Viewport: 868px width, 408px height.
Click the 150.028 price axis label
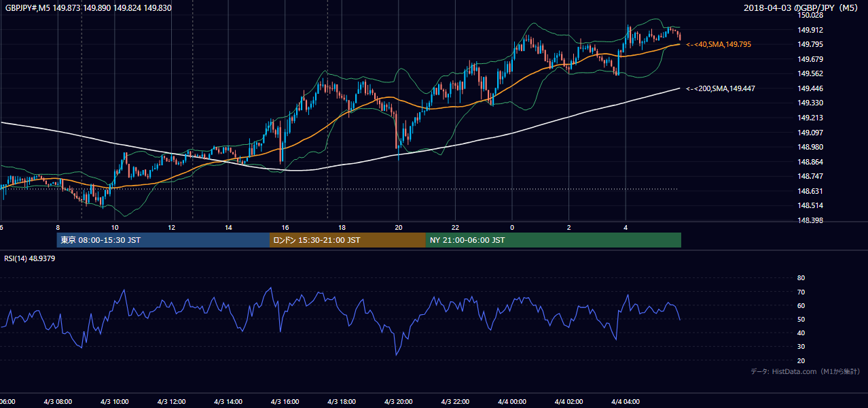pyautogui.click(x=810, y=15)
